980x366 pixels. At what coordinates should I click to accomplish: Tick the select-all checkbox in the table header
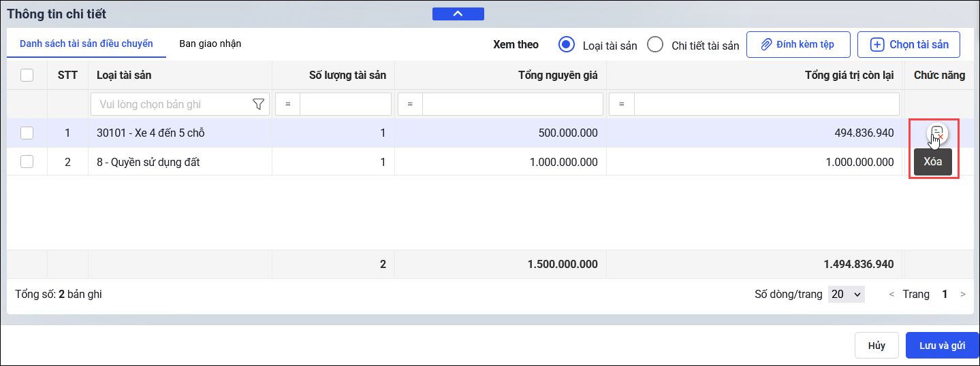pyautogui.click(x=27, y=76)
